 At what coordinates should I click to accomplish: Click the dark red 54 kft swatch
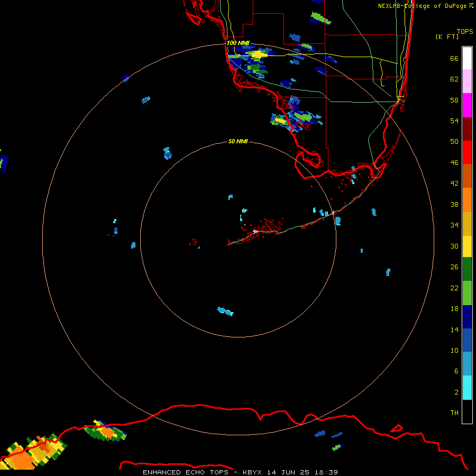467,129
